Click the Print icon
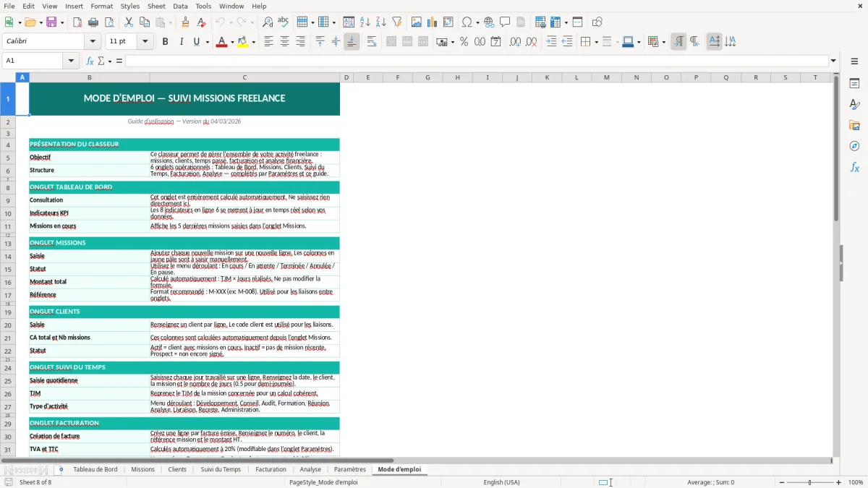This screenshot has height=488, width=868. click(93, 22)
